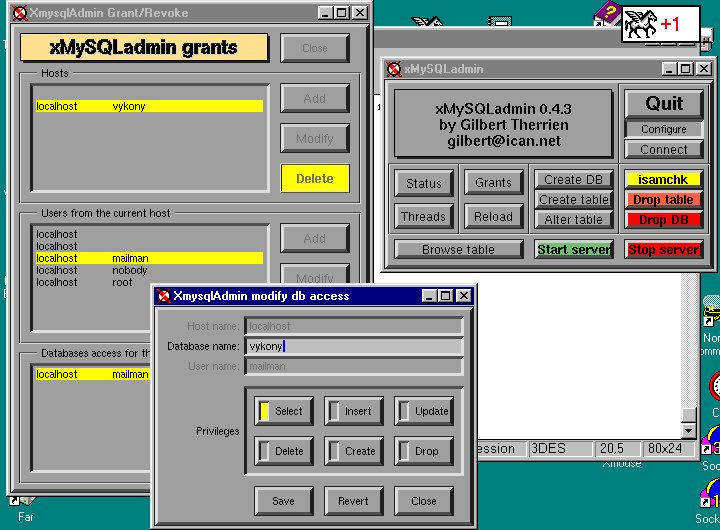Click the 20,5 status bar field
Screen dimensions: 720x530
(618, 449)
